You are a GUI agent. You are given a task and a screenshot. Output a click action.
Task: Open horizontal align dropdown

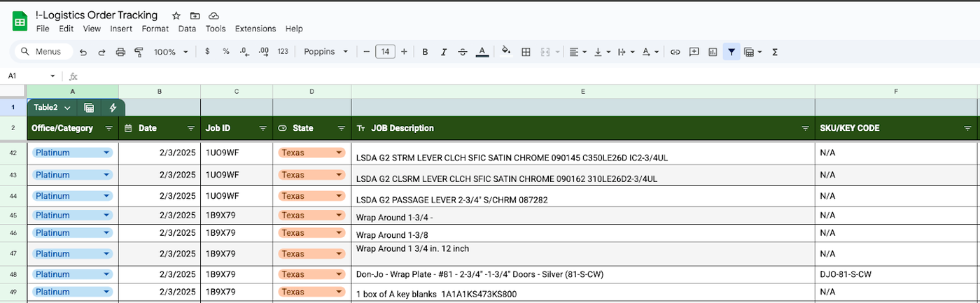coord(577,52)
